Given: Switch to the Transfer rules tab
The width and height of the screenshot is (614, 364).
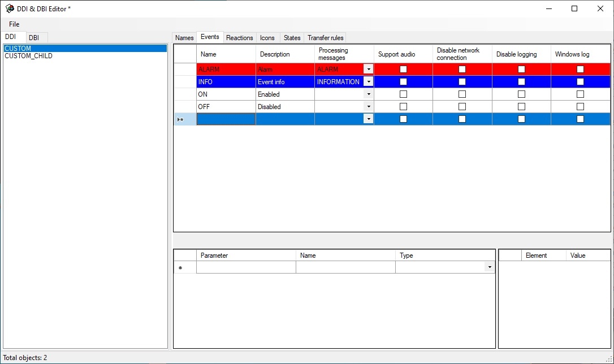Looking at the screenshot, I should [325, 38].
